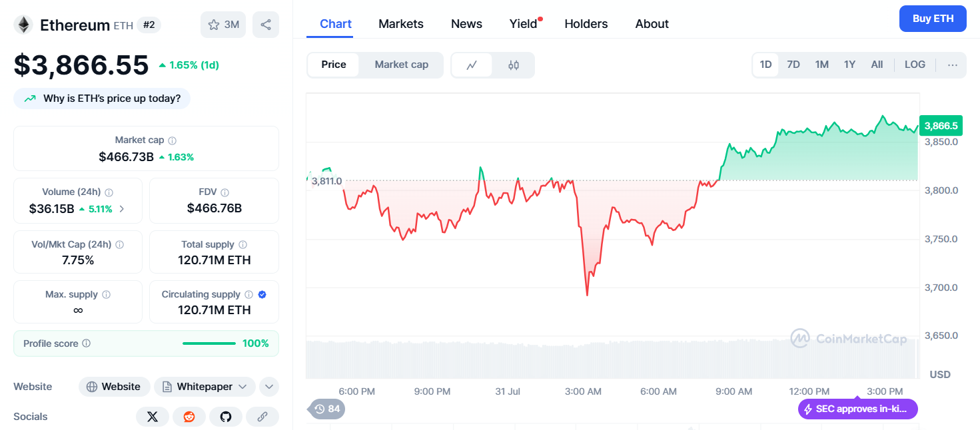
Task: Click the 31 Jul date axis label
Action: point(508,391)
